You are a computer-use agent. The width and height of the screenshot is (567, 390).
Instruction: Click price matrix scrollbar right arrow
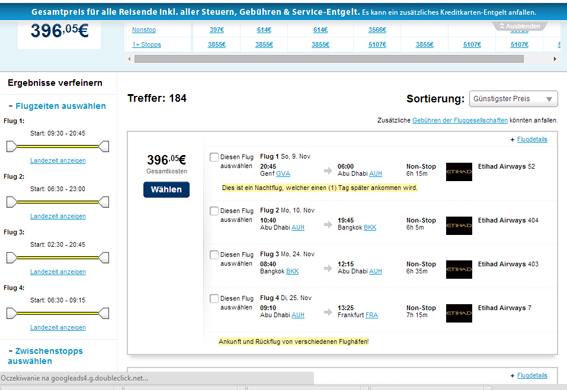click(555, 59)
